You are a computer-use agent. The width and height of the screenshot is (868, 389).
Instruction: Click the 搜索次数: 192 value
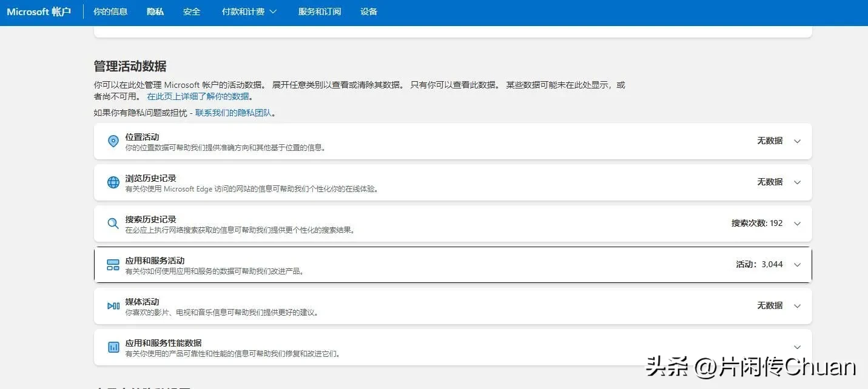coord(757,224)
